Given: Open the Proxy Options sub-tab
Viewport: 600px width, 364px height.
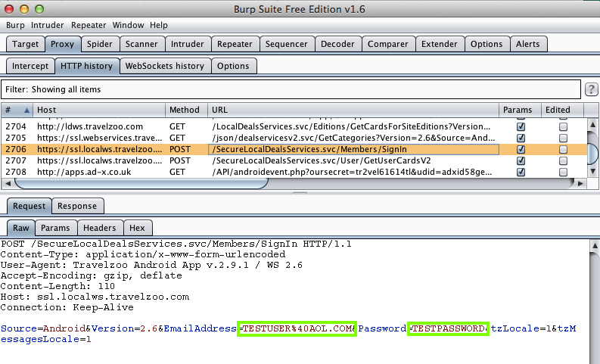Looking at the screenshot, I should (233, 66).
